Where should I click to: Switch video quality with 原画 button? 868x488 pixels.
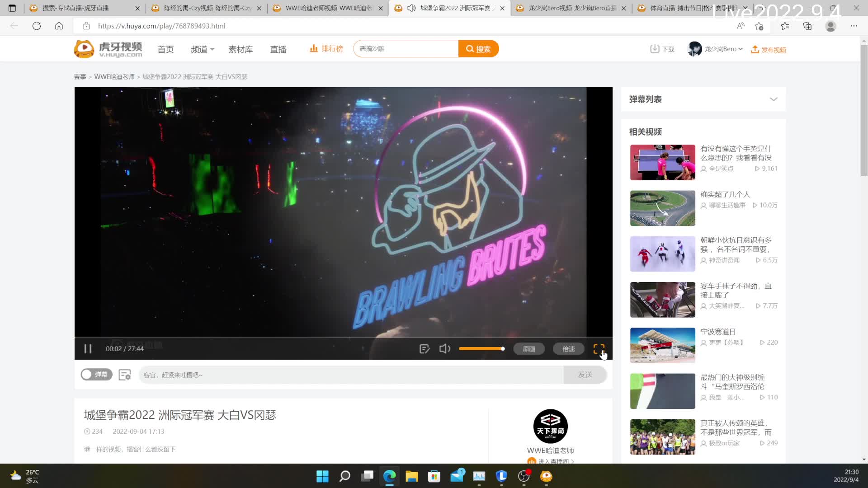pos(528,349)
